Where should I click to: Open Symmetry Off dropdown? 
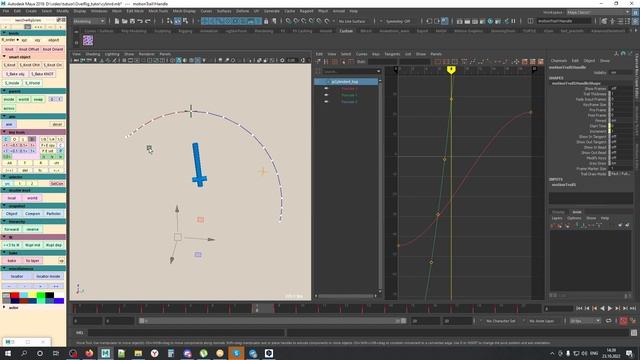click(398, 21)
